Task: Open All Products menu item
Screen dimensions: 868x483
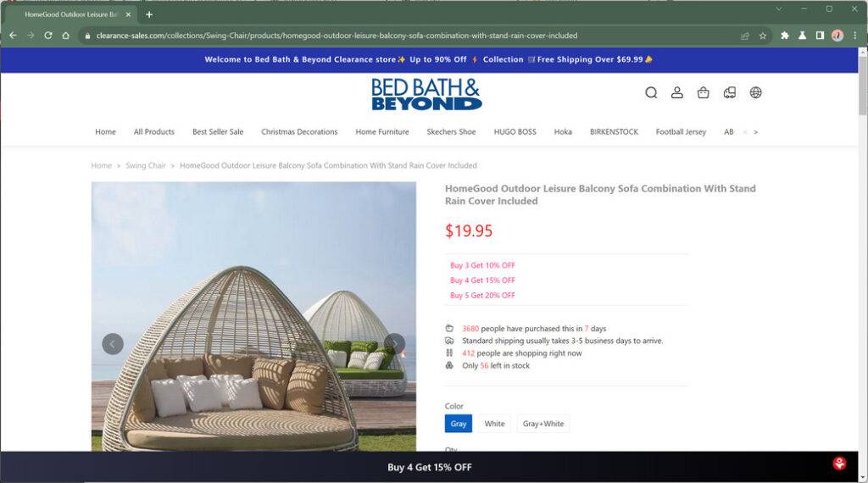Action: (x=154, y=131)
